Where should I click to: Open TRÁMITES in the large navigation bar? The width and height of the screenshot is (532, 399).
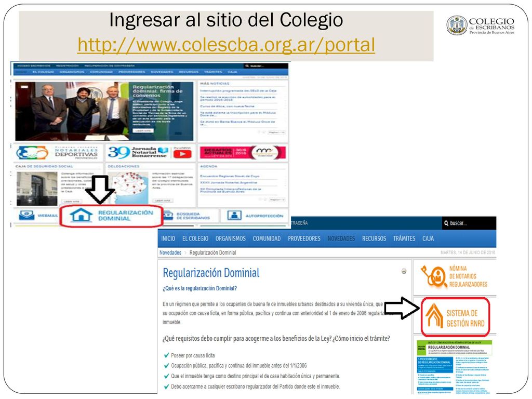point(404,238)
